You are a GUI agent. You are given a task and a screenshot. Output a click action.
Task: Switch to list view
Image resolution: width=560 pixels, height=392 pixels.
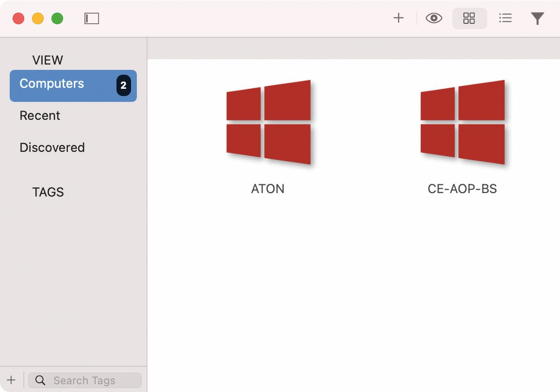tap(505, 18)
